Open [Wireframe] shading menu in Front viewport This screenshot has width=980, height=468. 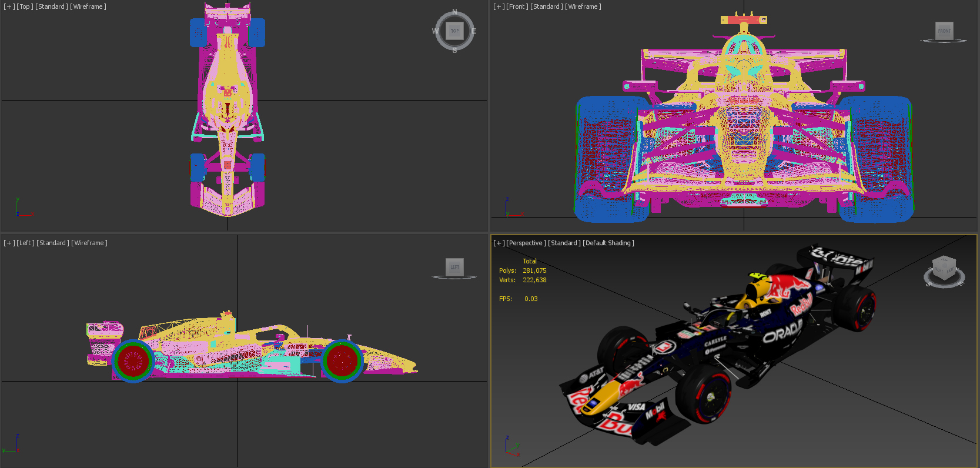(x=583, y=6)
